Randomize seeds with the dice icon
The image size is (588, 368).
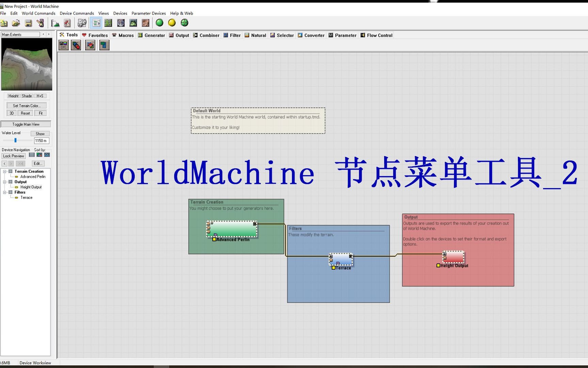pos(82,23)
